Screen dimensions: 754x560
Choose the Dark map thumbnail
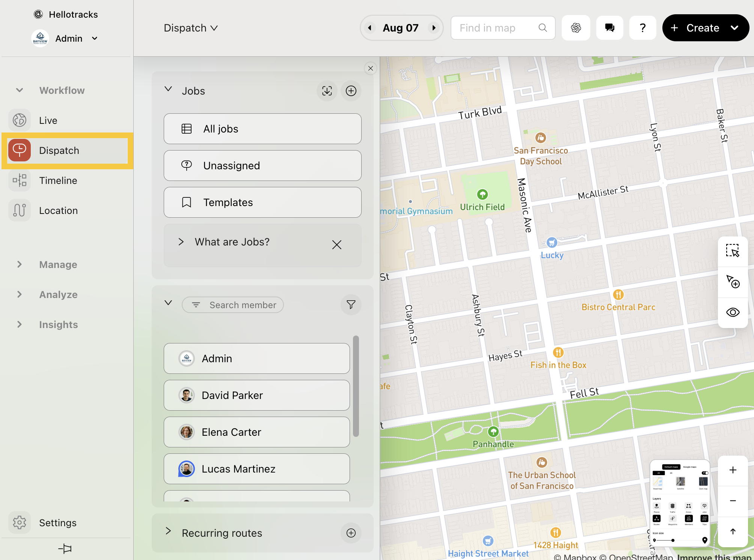pyautogui.click(x=703, y=482)
